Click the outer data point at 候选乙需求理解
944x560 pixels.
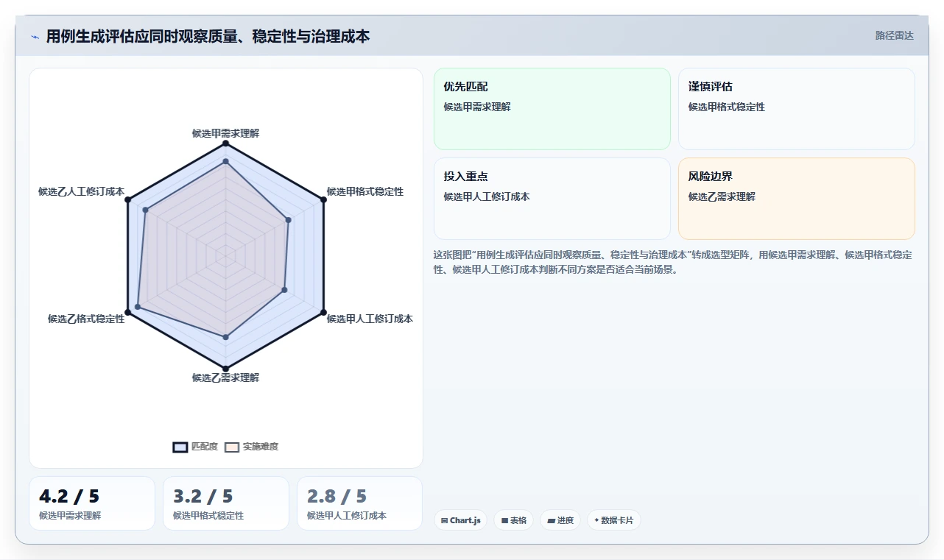tap(225, 369)
